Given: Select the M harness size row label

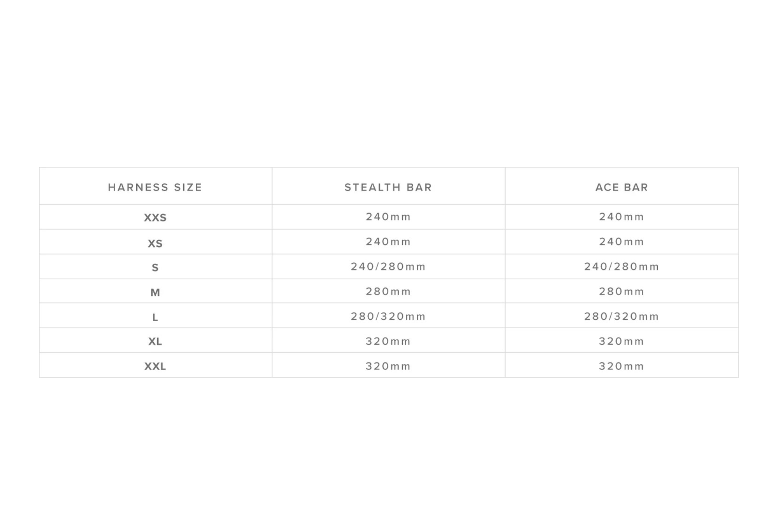Looking at the screenshot, I should [155, 292].
